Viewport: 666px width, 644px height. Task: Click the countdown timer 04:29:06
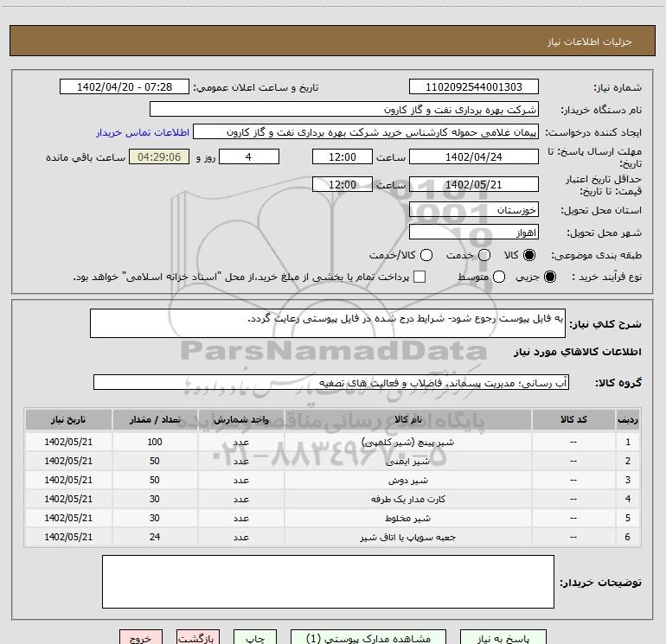tap(159, 156)
